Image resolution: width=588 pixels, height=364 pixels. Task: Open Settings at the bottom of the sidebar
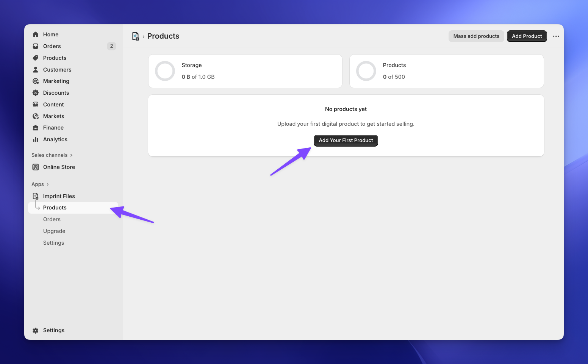[53, 330]
